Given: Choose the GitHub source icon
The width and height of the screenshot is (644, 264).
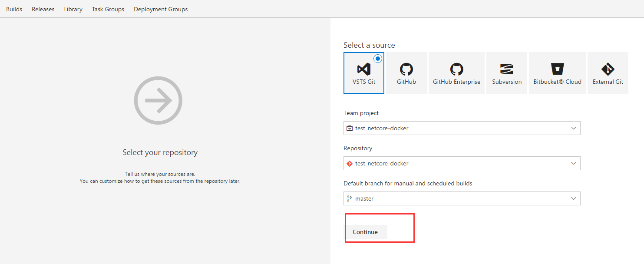Looking at the screenshot, I should (406, 69).
